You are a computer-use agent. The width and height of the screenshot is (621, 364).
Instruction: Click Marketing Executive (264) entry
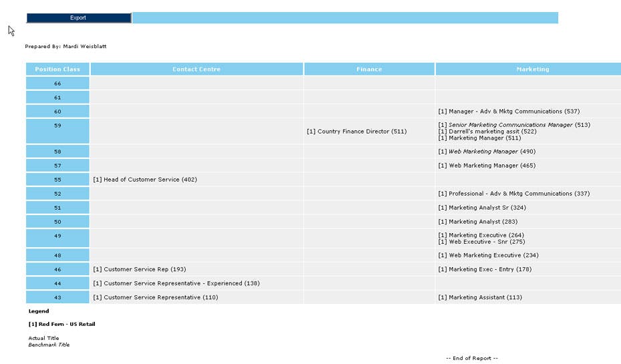[x=481, y=235]
